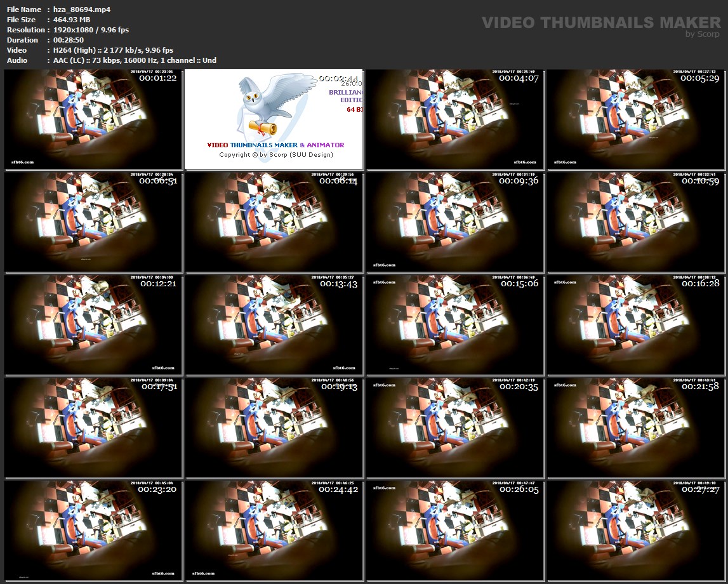This screenshot has width=728, height=584.
Task: Click the last thumbnail at 00:27:27
Action: [636, 531]
